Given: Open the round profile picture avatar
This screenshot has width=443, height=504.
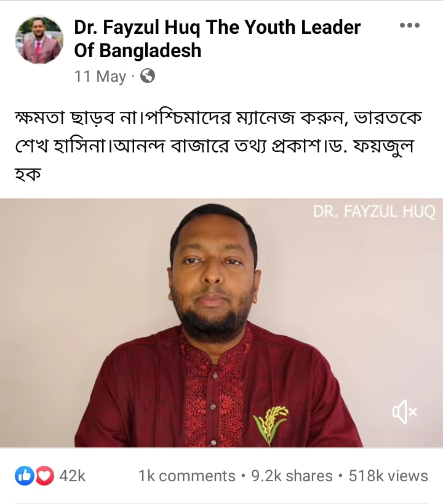Looking at the screenshot, I should tap(39, 39).
